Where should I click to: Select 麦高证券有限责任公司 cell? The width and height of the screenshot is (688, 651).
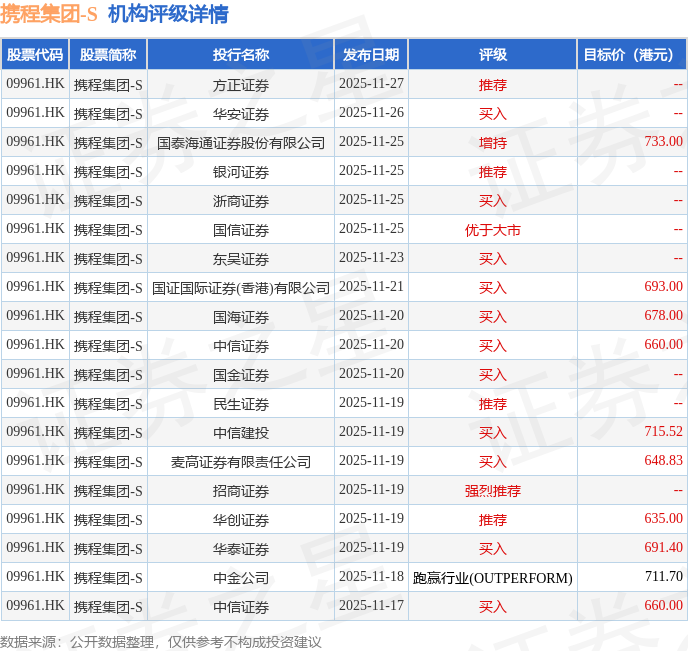(x=241, y=461)
